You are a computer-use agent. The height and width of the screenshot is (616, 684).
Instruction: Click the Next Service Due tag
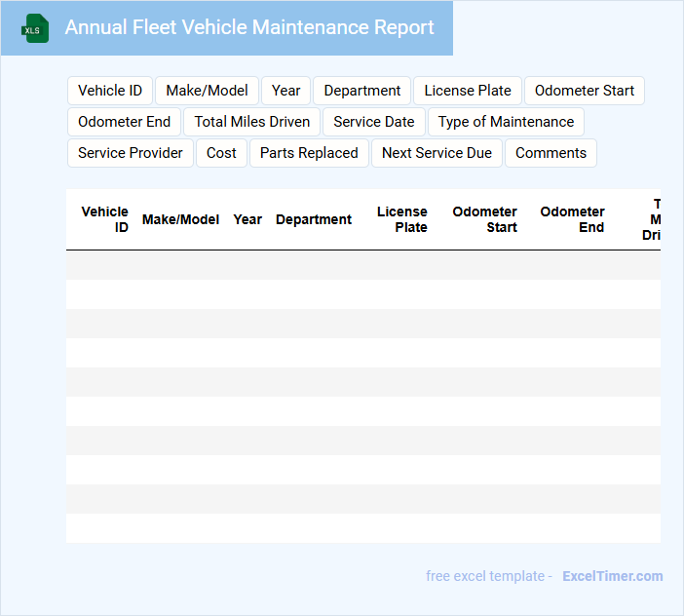pos(437,153)
